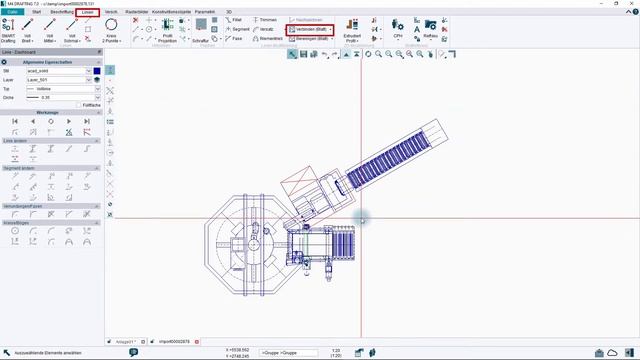Image resolution: width=640 pixels, height=360 pixels.
Task: Refresh the view with circular arrow icon
Action: [368, 54]
